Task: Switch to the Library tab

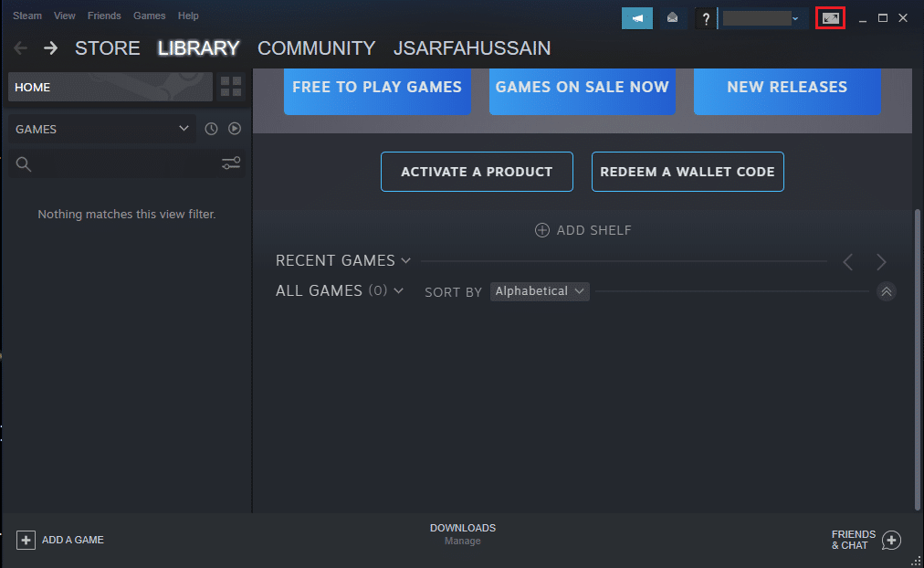Action: 199,47
